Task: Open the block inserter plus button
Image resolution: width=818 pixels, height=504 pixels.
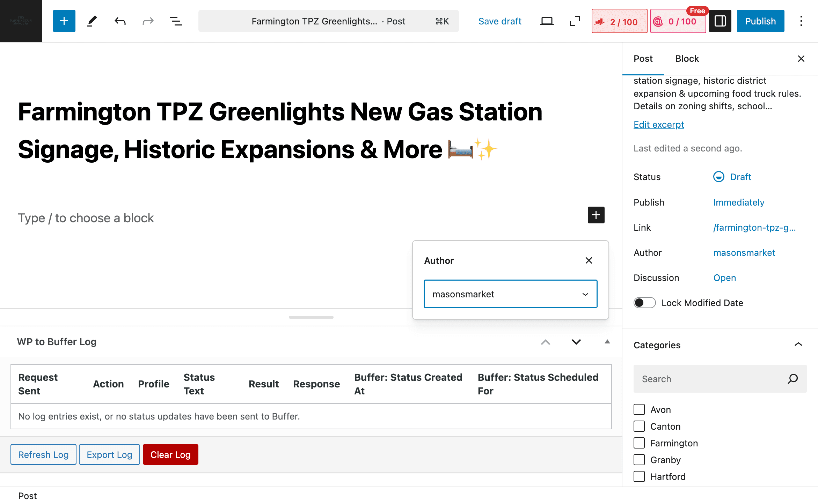Action: point(64,21)
